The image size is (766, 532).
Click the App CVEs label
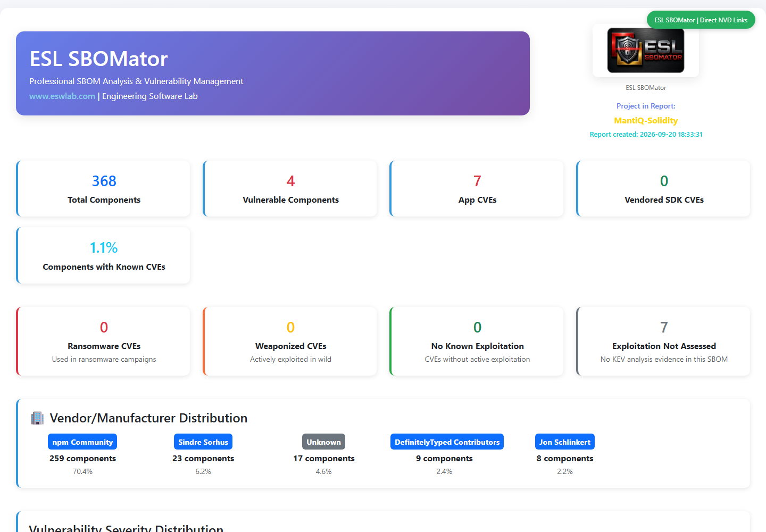point(477,200)
